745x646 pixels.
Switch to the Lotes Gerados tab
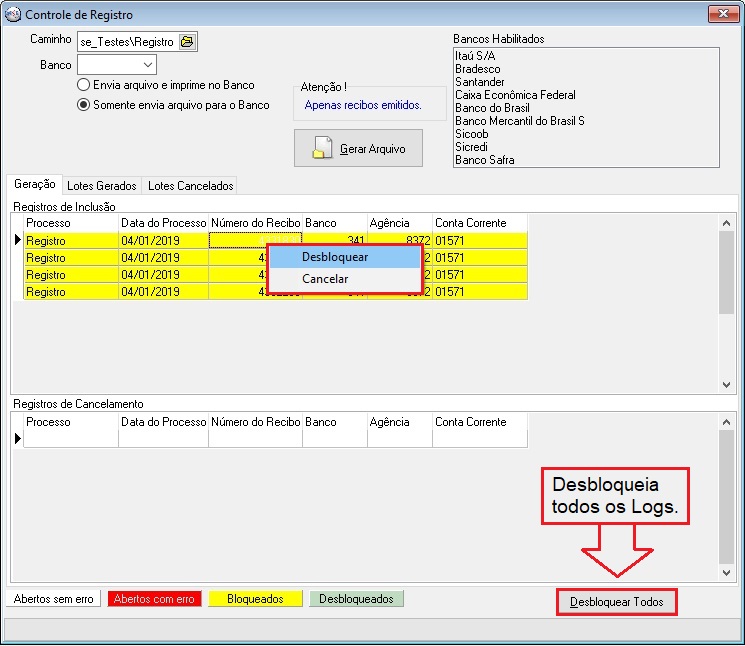tap(102, 186)
